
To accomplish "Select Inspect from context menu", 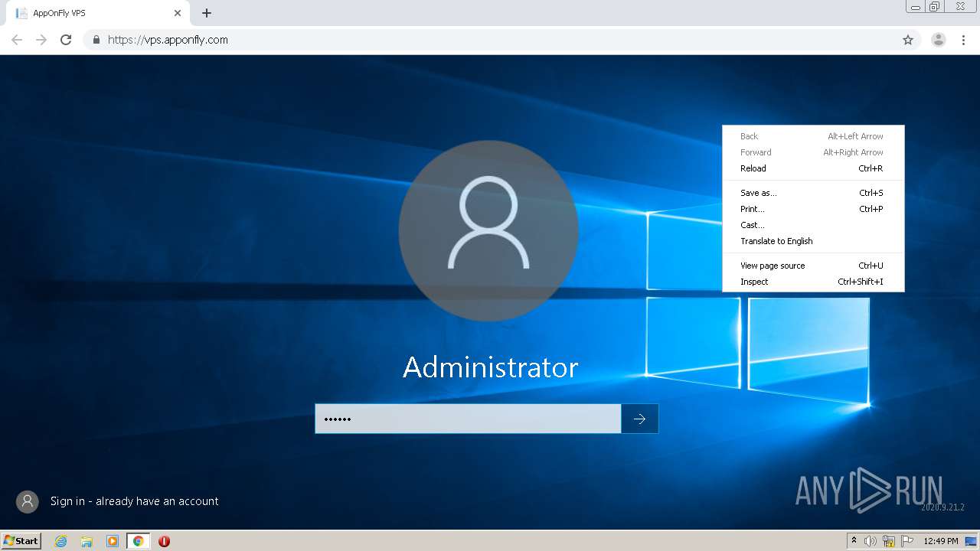I will point(813,282).
